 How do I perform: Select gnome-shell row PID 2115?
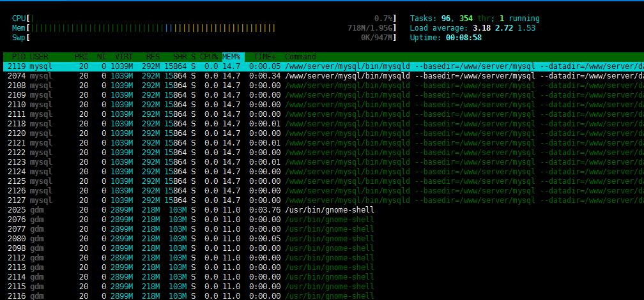[x=323, y=287]
